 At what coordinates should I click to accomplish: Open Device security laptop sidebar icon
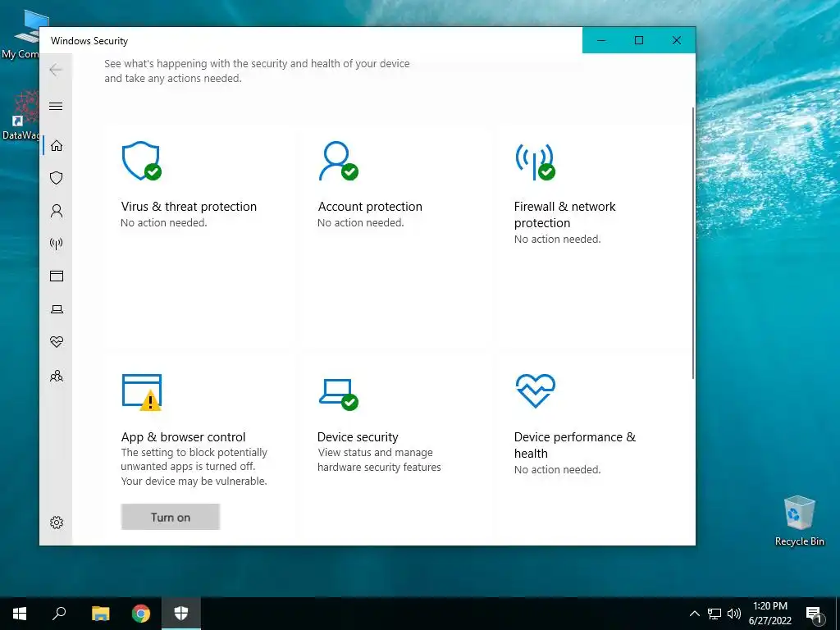click(x=57, y=309)
